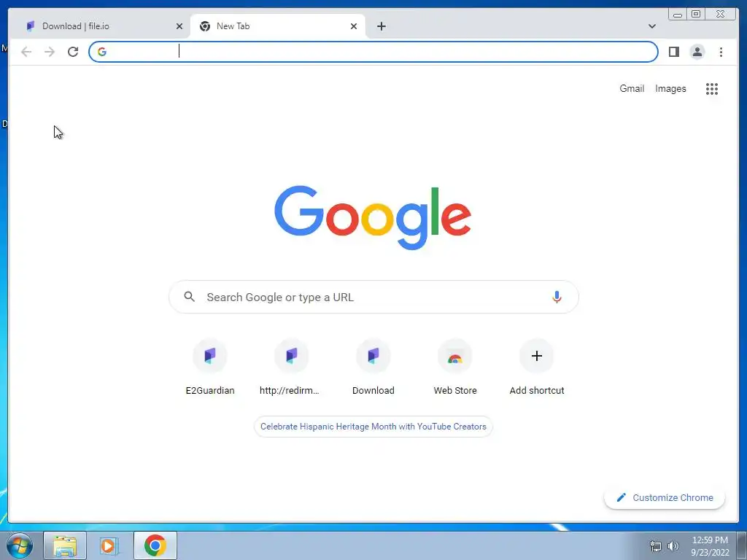Open volume speaker icon in tray
This screenshot has height=560, width=747.
tap(673, 546)
